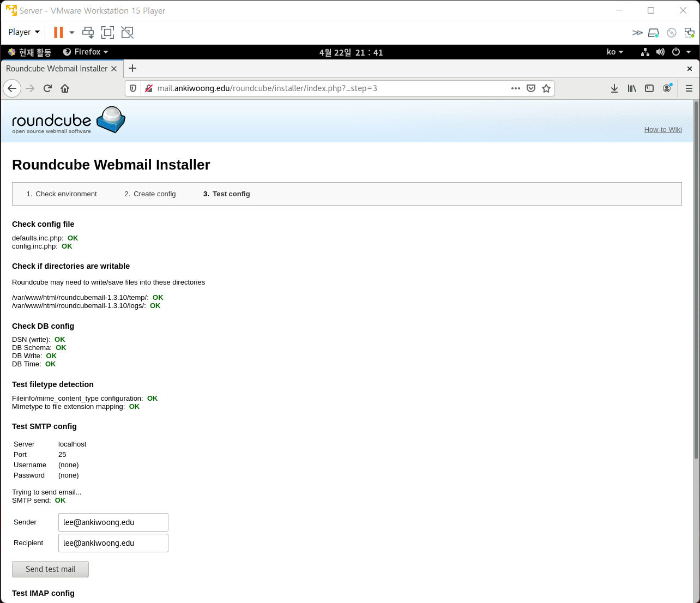Screen dimensions: 700x603
Task: Send Ctrl+Alt+Del to the virtual machine
Action: click(x=88, y=33)
